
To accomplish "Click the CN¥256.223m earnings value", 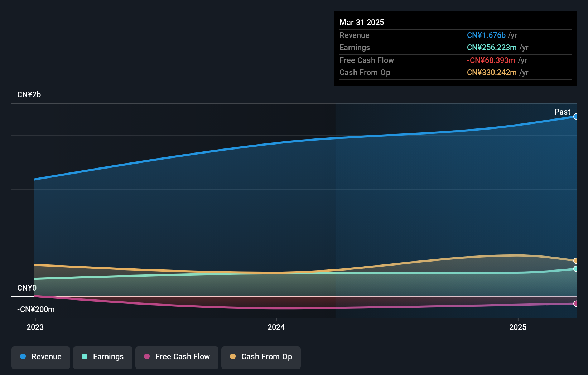I will pyautogui.click(x=492, y=47).
